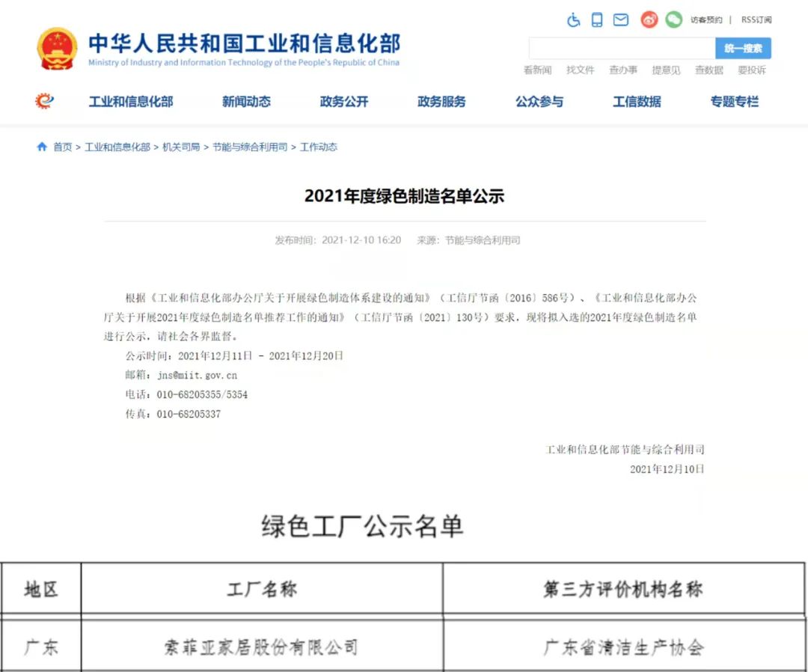Open the 访客预约 link
The height and width of the screenshot is (672, 808).
tap(706, 20)
